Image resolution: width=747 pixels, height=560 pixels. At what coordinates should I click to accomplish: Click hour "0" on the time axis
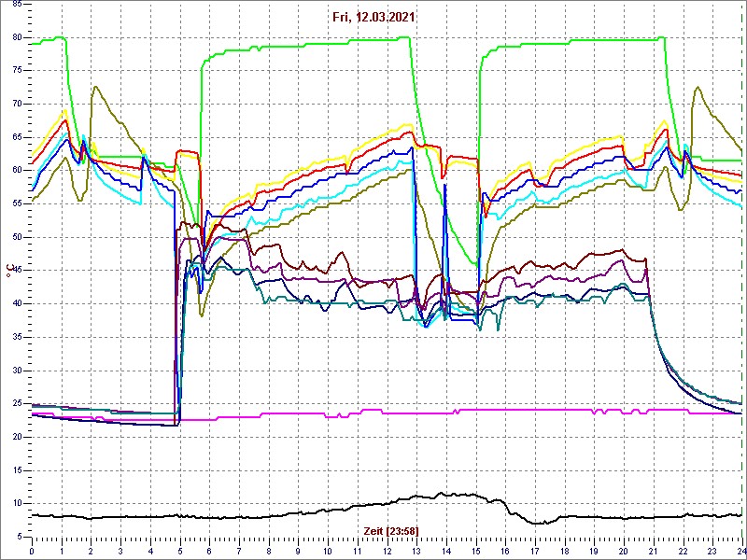(32, 551)
